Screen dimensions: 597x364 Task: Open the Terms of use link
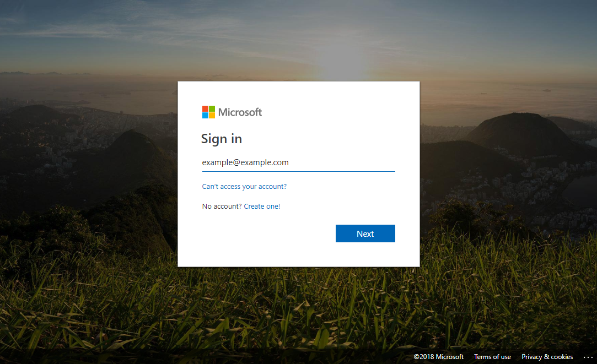click(492, 357)
